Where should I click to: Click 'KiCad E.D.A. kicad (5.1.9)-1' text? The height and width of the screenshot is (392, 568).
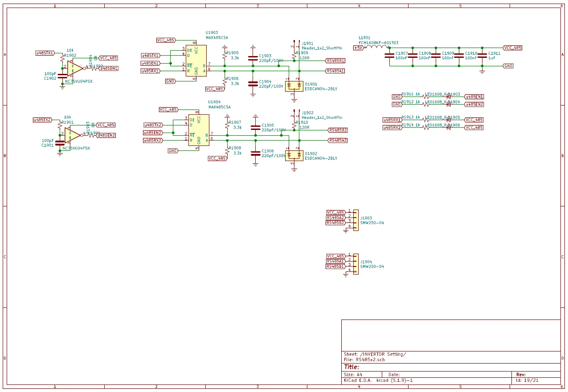(x=378, y=381)
